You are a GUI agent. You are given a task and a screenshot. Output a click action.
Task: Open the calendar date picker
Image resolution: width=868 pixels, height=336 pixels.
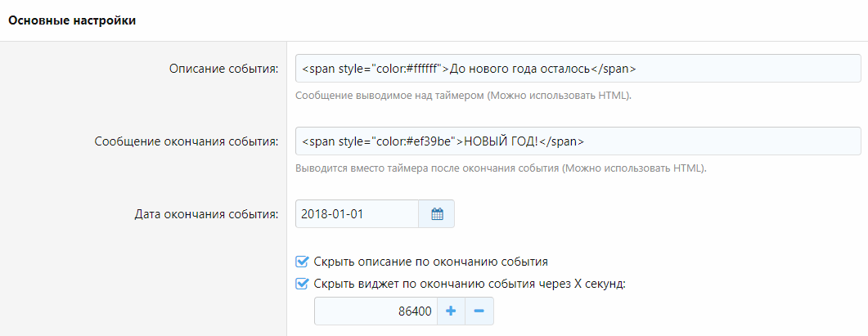click(x=437, y=214)
